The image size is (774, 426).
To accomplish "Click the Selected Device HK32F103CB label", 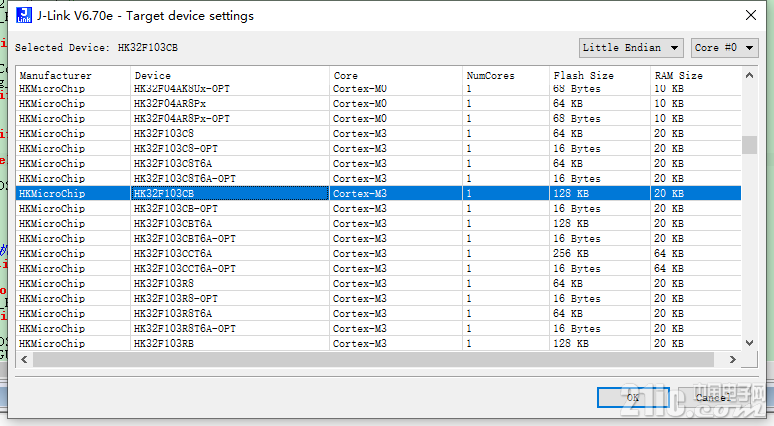I will [x=96, y=48].
